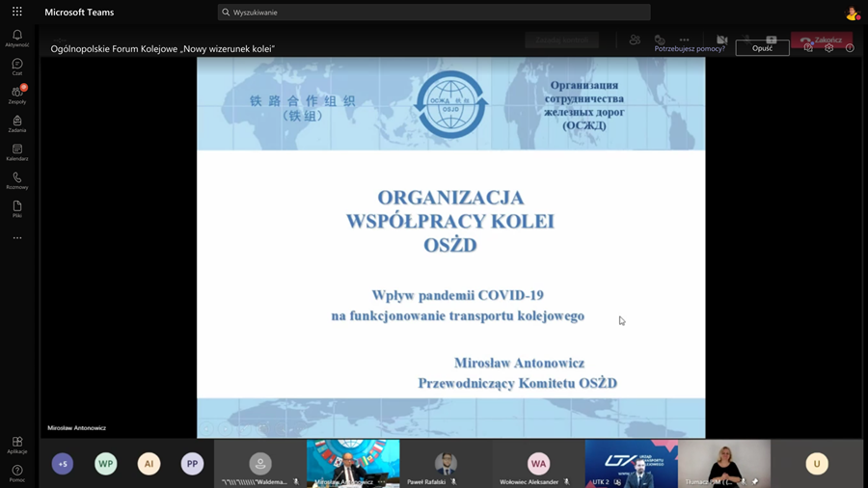Select the WP participant avatar

(106, 464)
